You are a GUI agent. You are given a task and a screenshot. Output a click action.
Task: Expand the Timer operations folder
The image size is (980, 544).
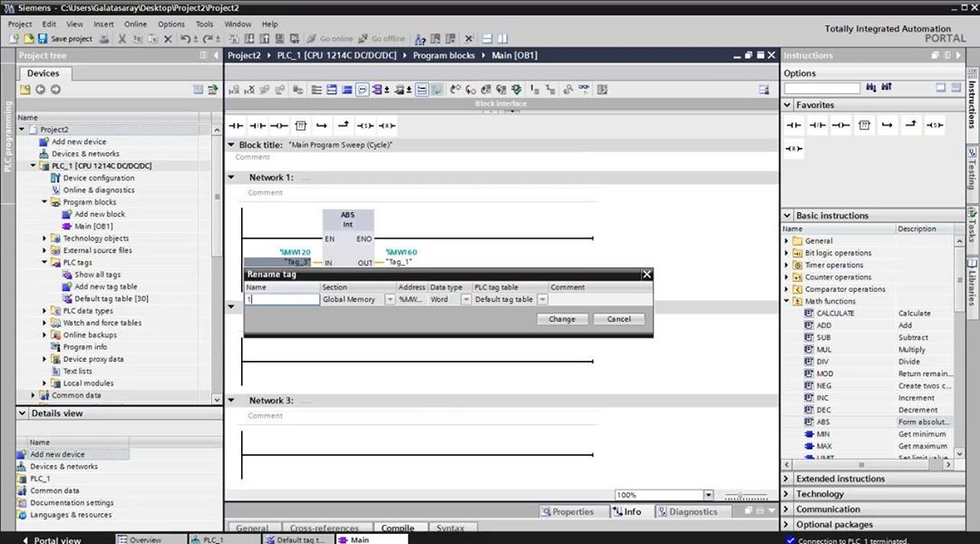(x=787, y=265)
